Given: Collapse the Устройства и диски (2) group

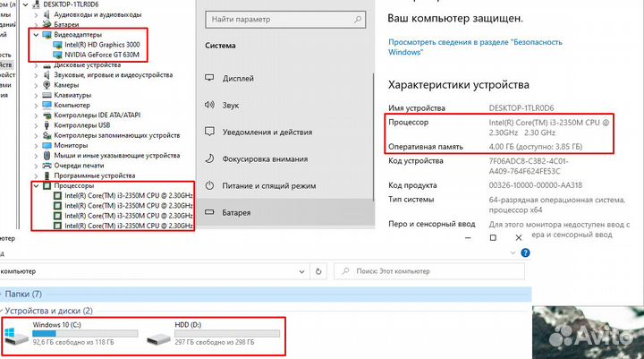Looking at the screenshot, I should [x=2, y=311].
